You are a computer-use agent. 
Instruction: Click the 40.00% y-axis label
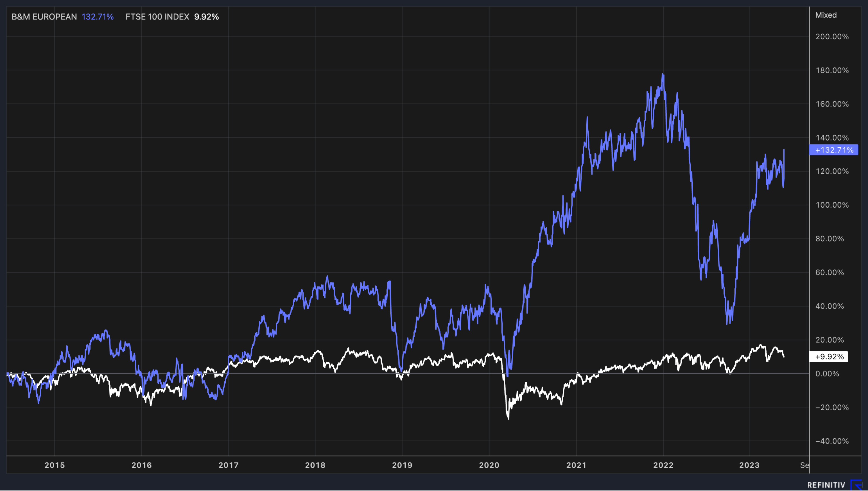point(830,306)
